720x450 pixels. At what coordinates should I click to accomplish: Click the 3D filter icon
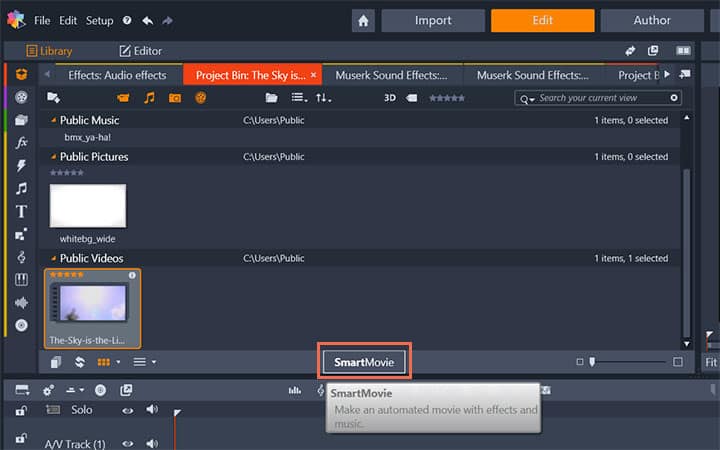point(390,98)
